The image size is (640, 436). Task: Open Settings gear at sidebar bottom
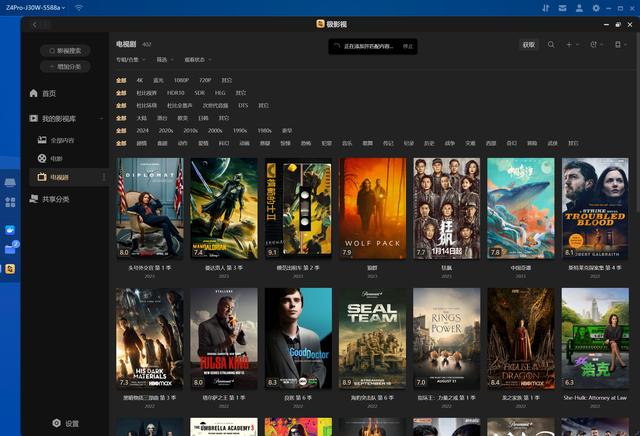point(65,423)
